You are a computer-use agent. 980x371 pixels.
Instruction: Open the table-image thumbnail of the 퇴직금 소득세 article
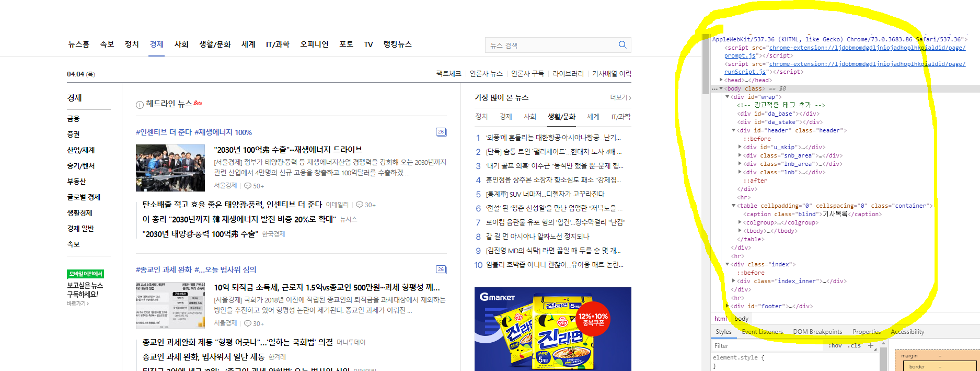click(x=170, y=306)
